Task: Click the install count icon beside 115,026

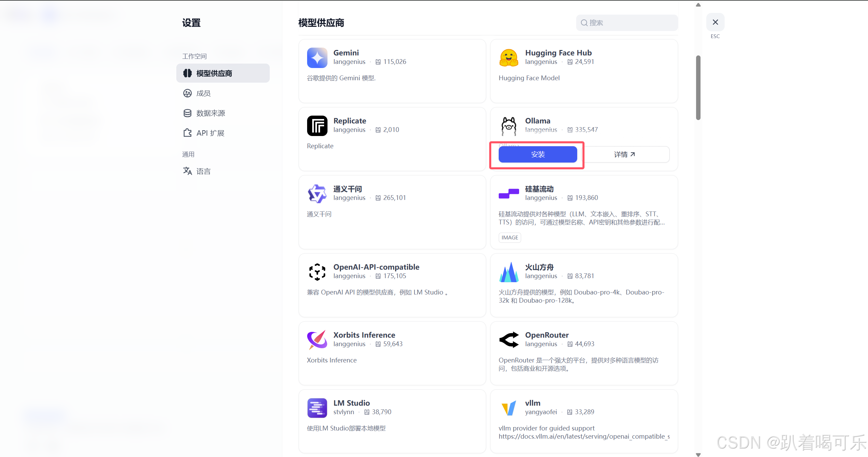Action: [378, 62]
